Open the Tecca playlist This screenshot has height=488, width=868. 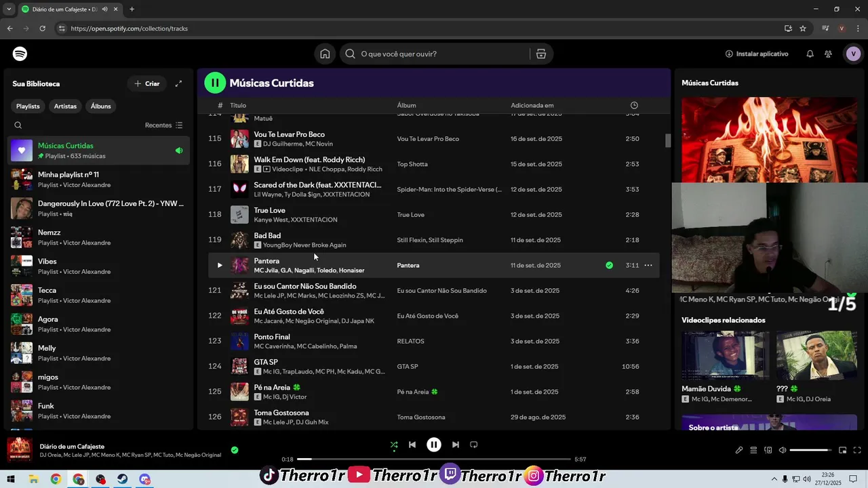tap(97, 296)
